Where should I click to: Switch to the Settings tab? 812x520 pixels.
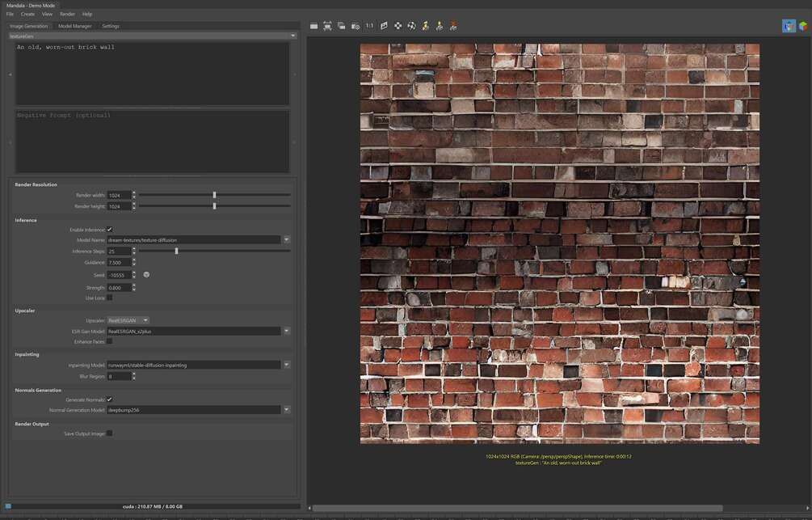point(111,26)
